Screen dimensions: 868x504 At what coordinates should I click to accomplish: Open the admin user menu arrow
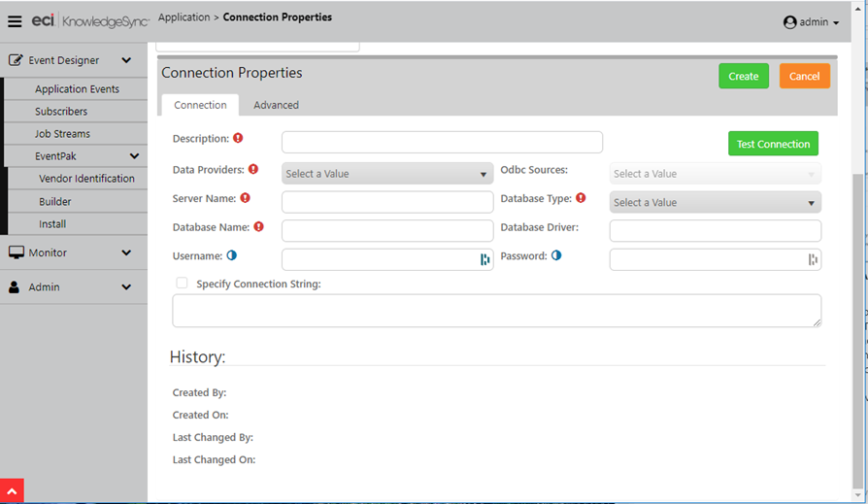tap(836, 22)
